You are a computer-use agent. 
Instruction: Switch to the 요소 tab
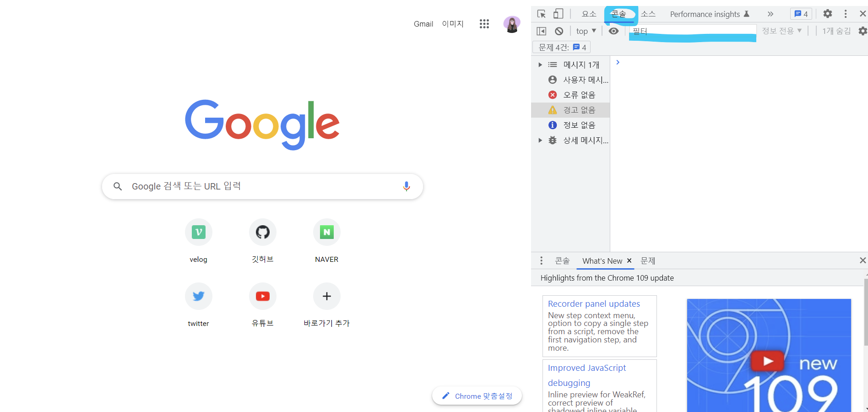pyautogui.click(x=589, y=14)
